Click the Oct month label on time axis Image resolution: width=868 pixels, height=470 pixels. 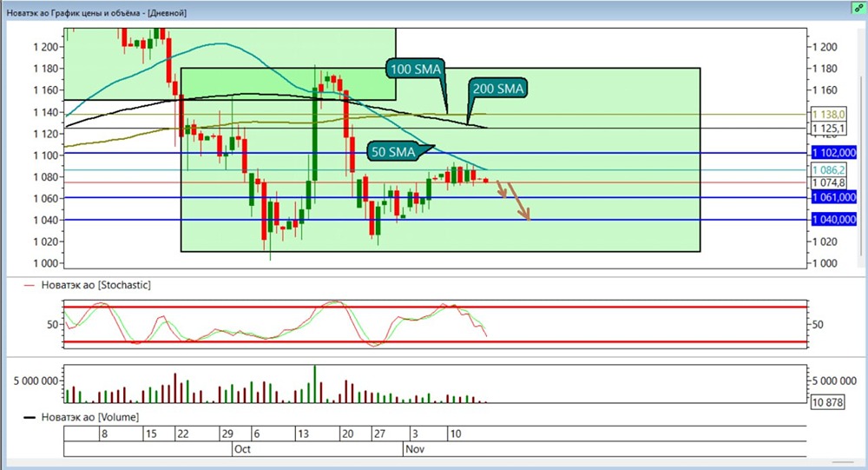(x=242, y=449)
